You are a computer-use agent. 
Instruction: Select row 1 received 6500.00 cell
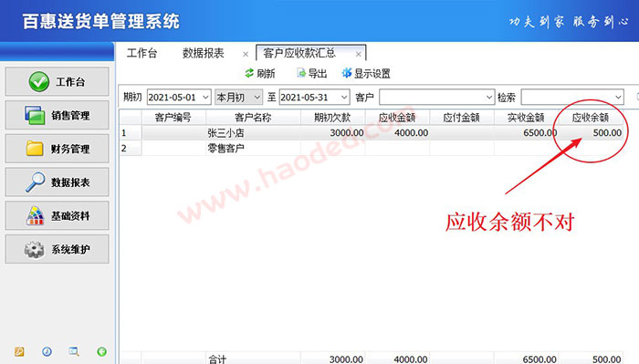[x=526, y=132]
